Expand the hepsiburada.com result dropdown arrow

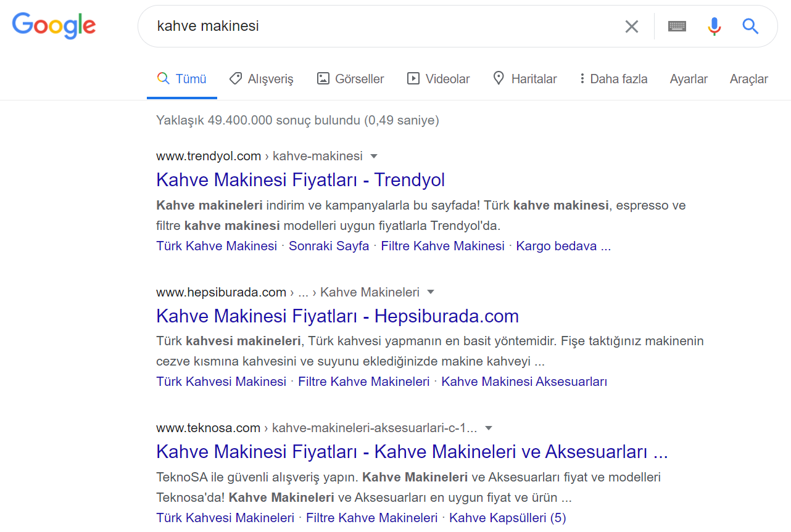tap(431, 292)
